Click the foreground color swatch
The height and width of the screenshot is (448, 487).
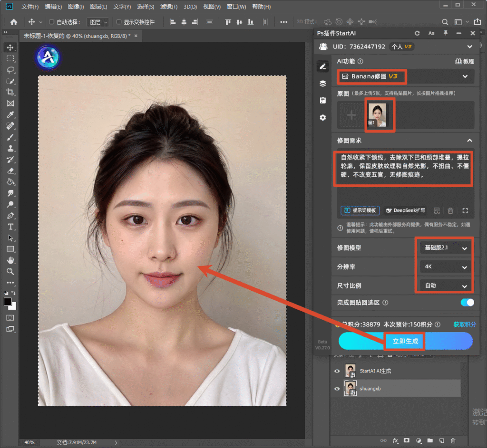coord(8,302)
